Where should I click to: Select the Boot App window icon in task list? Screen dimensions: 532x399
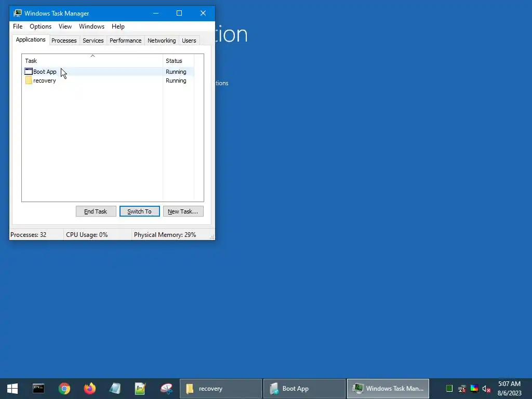pyautogui.click(x=29, y=72)
